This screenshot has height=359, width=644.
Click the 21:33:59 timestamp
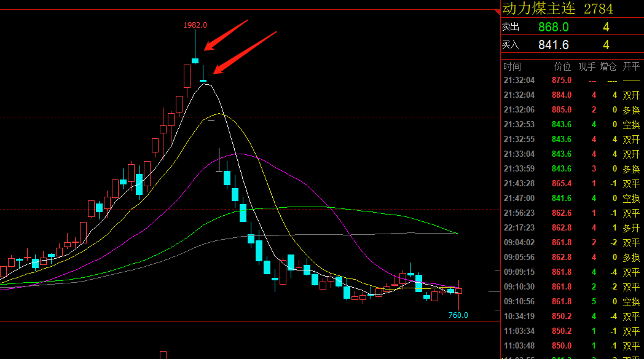click(x=519, y=169)
